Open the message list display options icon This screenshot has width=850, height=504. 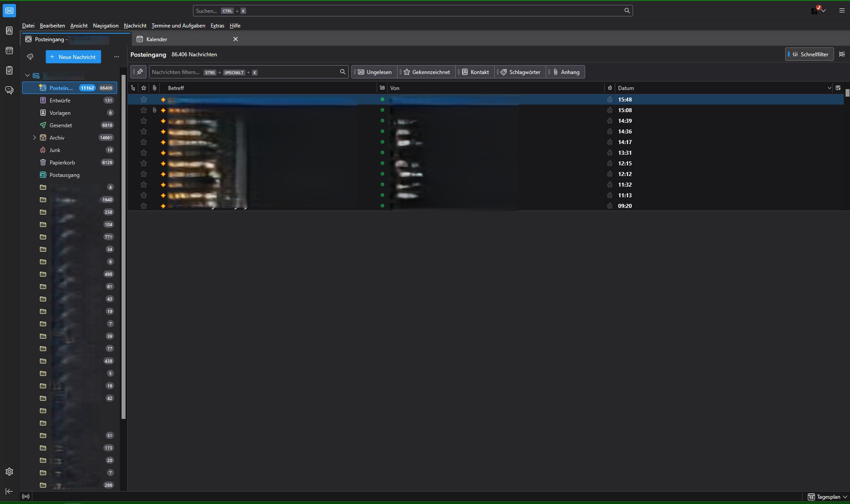pyautogui.click(x=842, y=55)
